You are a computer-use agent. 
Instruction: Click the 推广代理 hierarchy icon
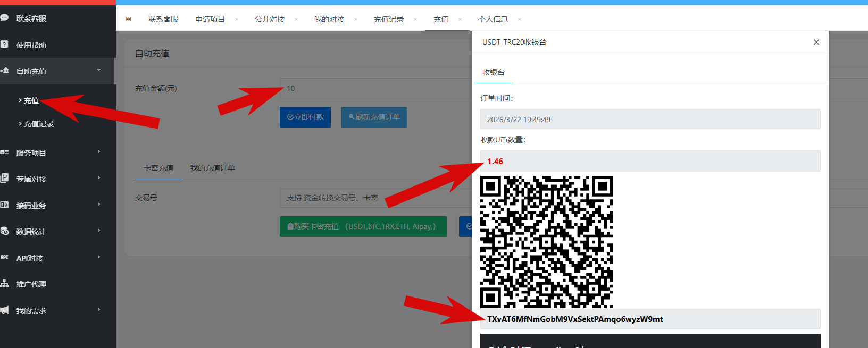pyautogui.click(x=4, y=284)
